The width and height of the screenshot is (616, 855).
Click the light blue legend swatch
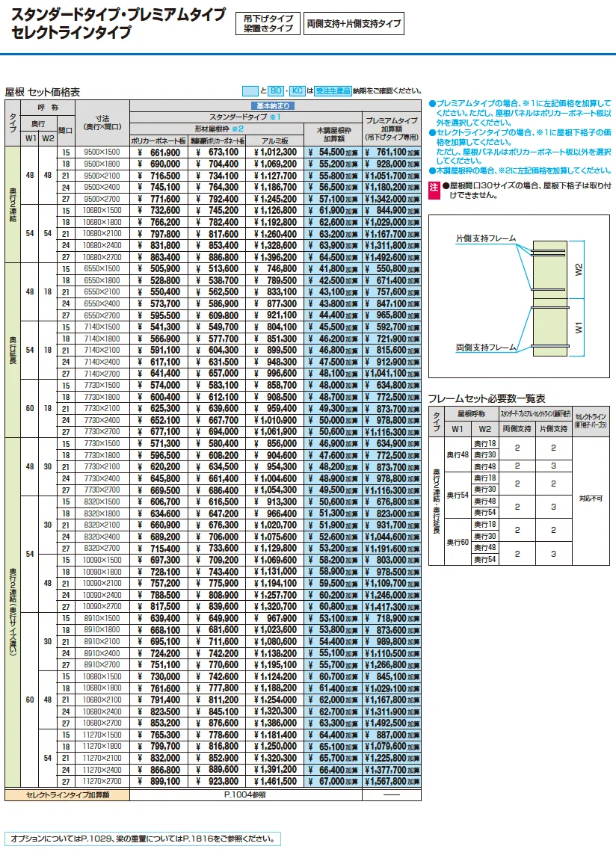click(250, 91)
